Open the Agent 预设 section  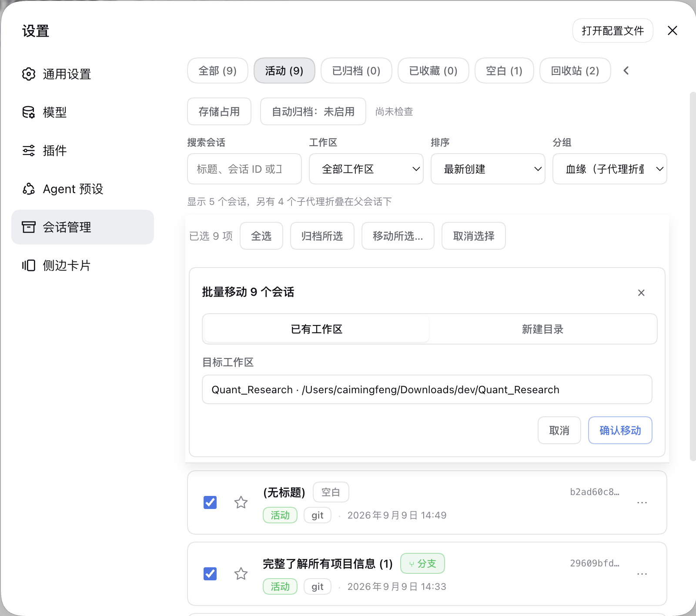83,189
